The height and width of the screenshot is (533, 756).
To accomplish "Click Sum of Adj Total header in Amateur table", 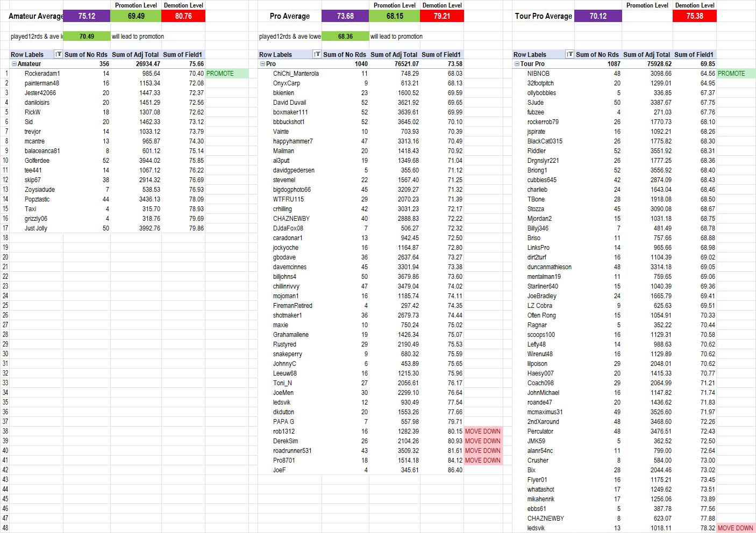I will point(135,54).
